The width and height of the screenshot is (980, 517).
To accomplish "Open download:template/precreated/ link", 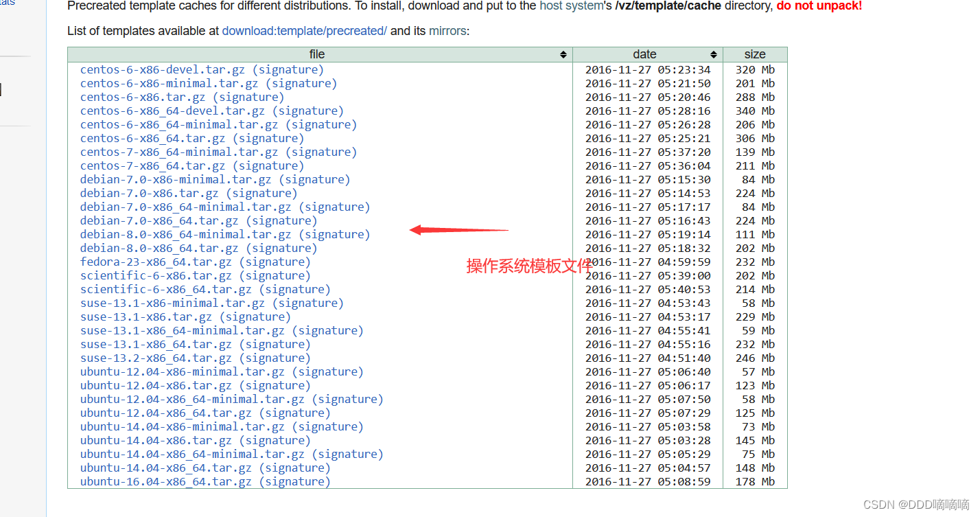I will coord(305,31).
